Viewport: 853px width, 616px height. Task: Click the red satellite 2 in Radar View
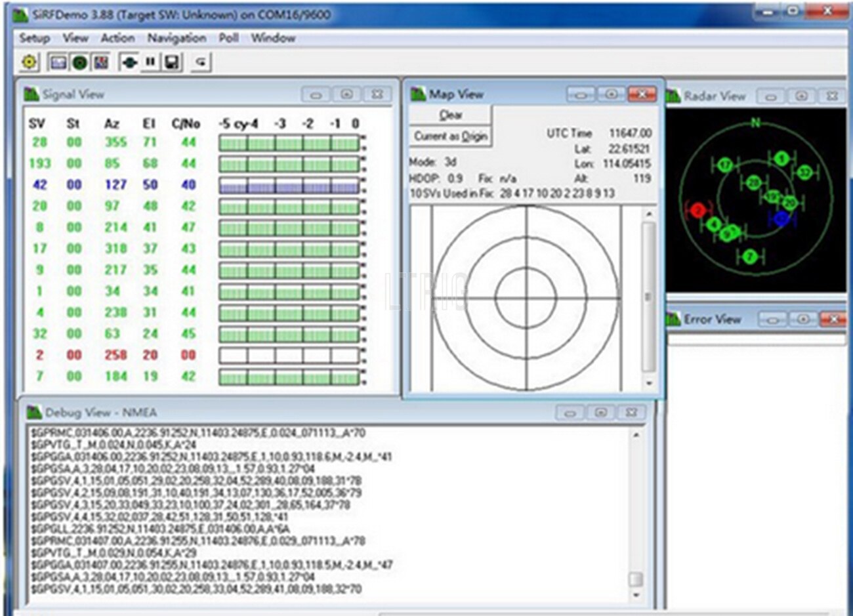point(697,210)
